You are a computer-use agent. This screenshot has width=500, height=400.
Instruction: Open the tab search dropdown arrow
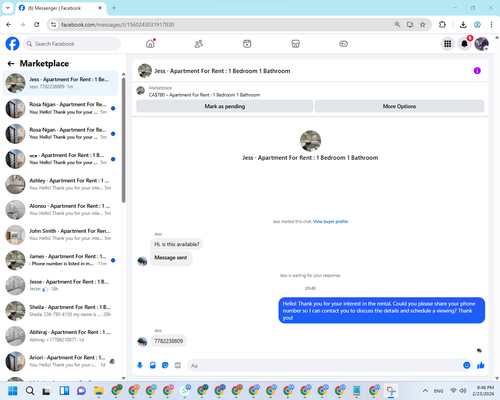point(7,8)
